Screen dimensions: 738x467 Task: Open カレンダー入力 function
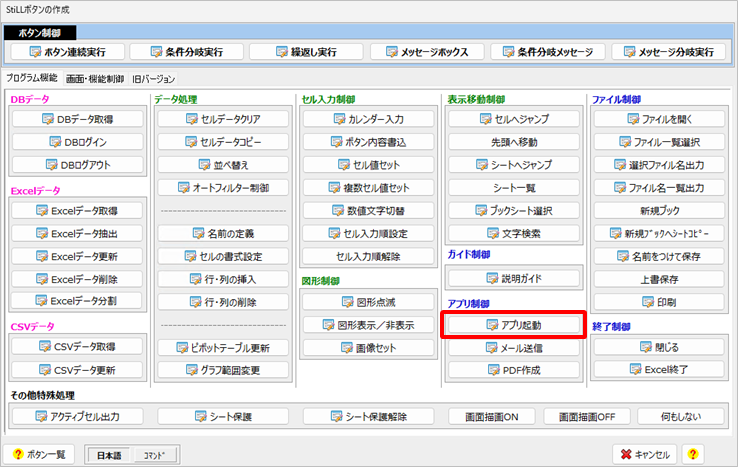366,119
